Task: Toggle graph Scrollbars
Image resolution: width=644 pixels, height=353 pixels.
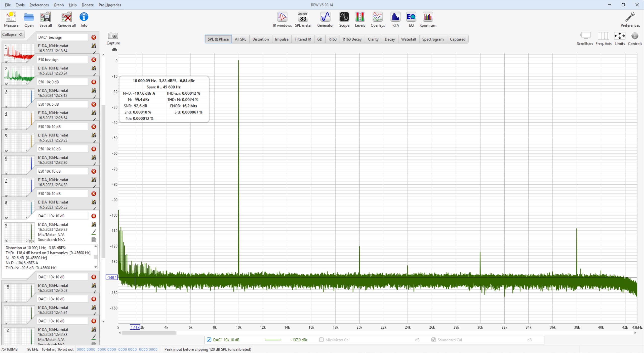Action: tap(585, 39)
